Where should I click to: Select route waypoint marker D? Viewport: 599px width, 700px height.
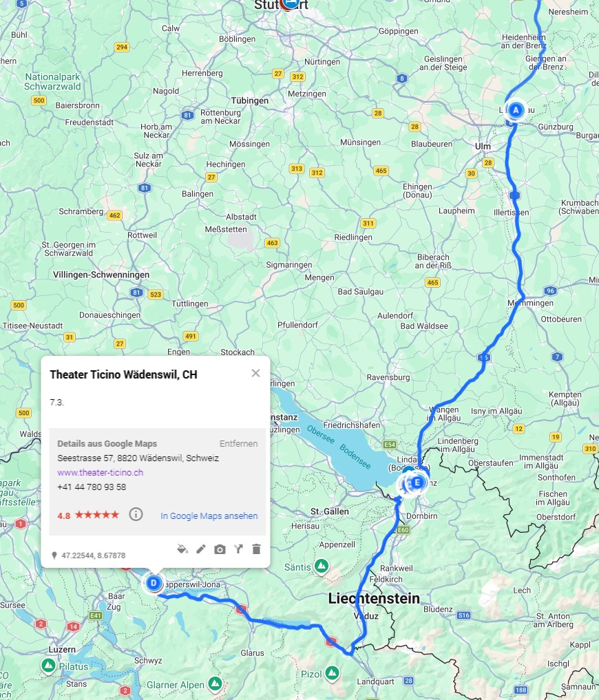[x=154, y=582]
